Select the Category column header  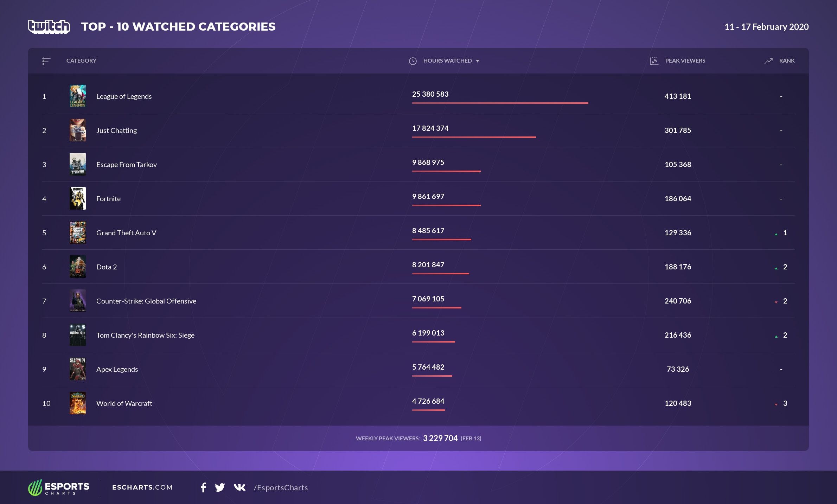pyautogui.click(x=81, y=60)
